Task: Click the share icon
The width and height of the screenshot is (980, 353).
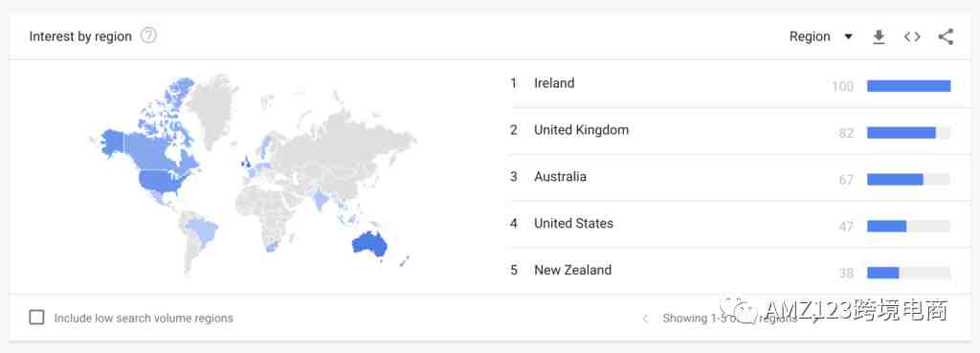Action: [x=946, y=37]
